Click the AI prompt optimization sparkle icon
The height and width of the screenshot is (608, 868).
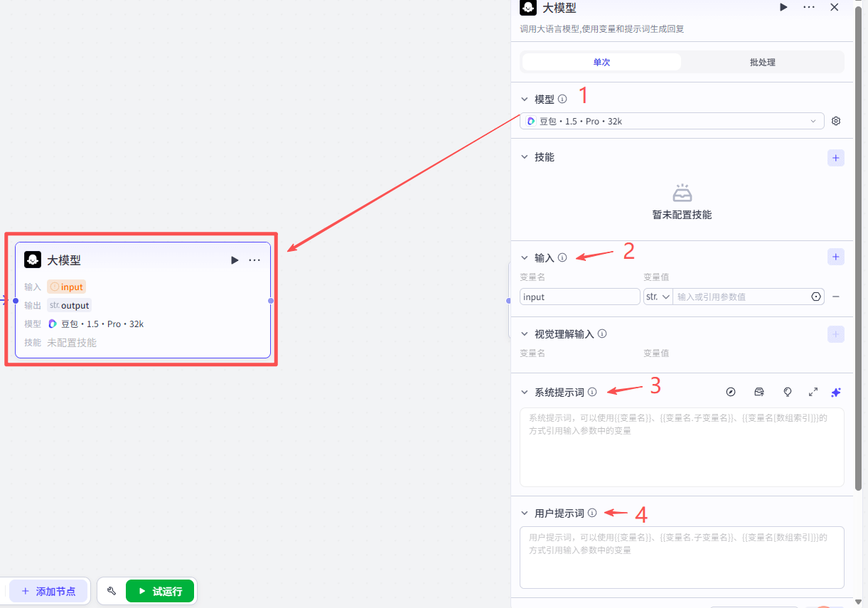[x=836, y=392]
